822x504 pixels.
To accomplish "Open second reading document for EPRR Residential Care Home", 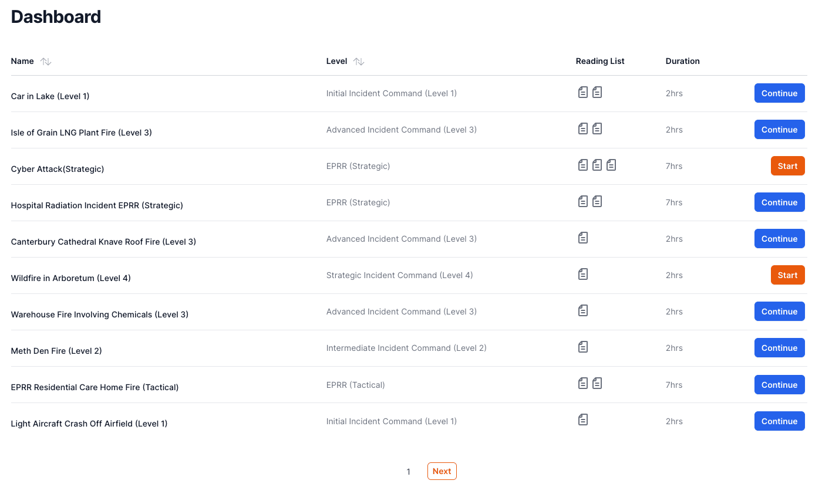I will click(597, 383).
